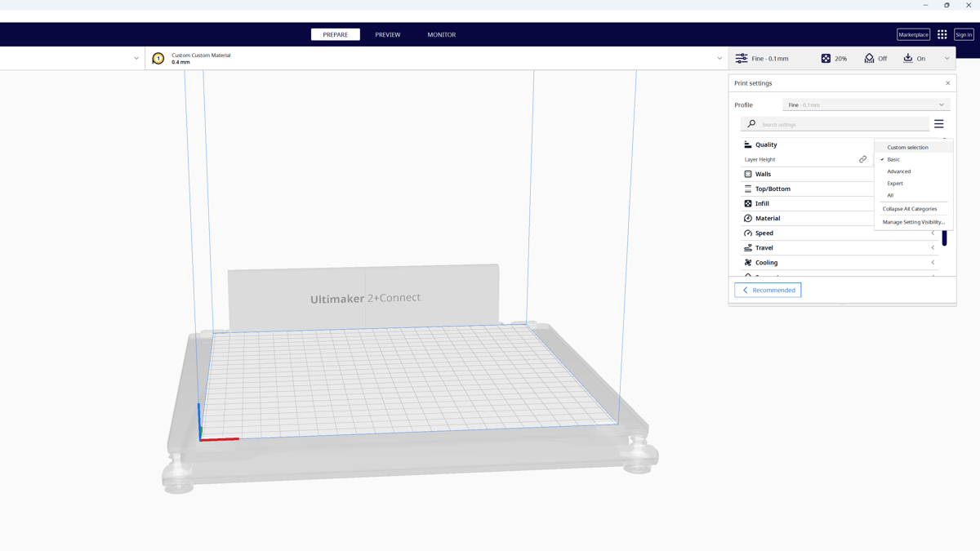
Task: Click the Layer Height link icon
Action: point(862,159)
